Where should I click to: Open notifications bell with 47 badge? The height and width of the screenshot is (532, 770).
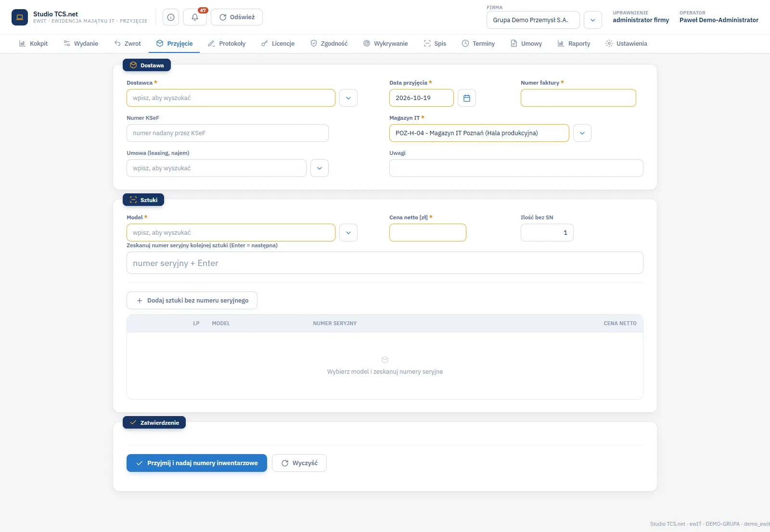[x=195, y=17]
